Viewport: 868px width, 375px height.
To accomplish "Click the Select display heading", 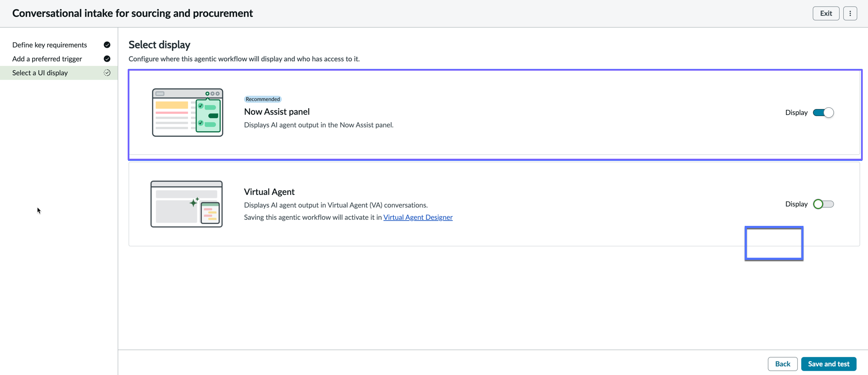I will point(159,44).
